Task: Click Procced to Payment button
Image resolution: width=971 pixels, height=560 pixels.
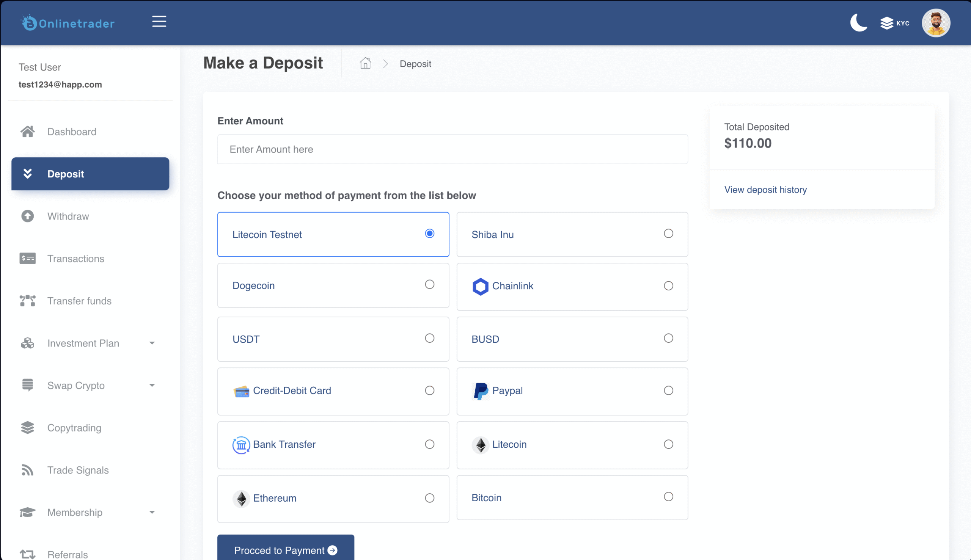Action: (286, 548)
